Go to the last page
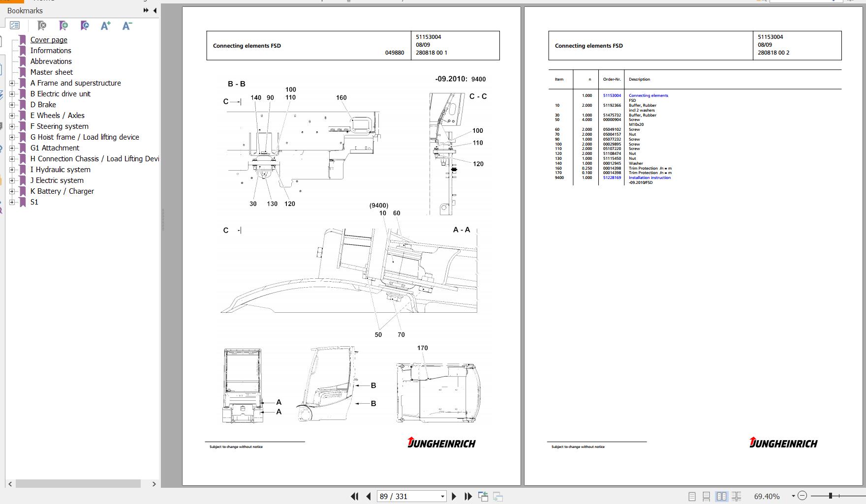 click(468, 496)
